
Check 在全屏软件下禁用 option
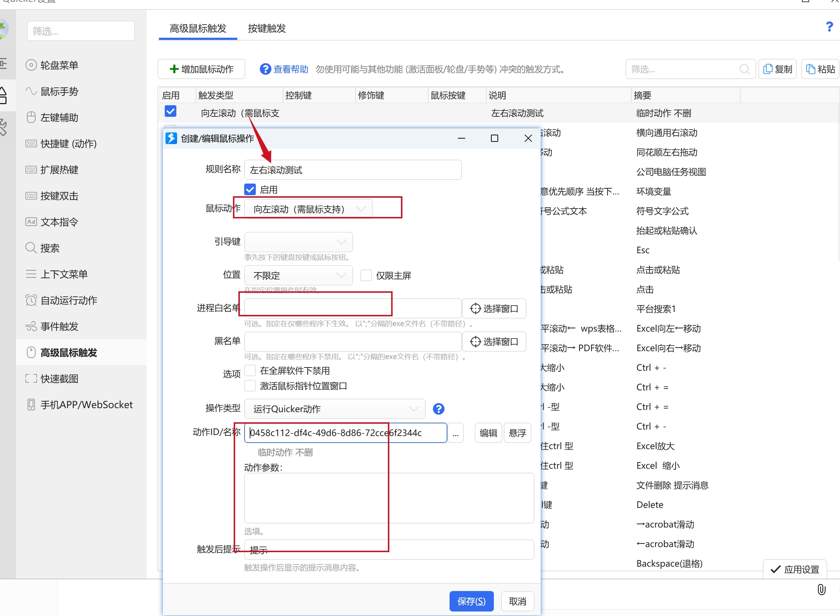point(250,370)
